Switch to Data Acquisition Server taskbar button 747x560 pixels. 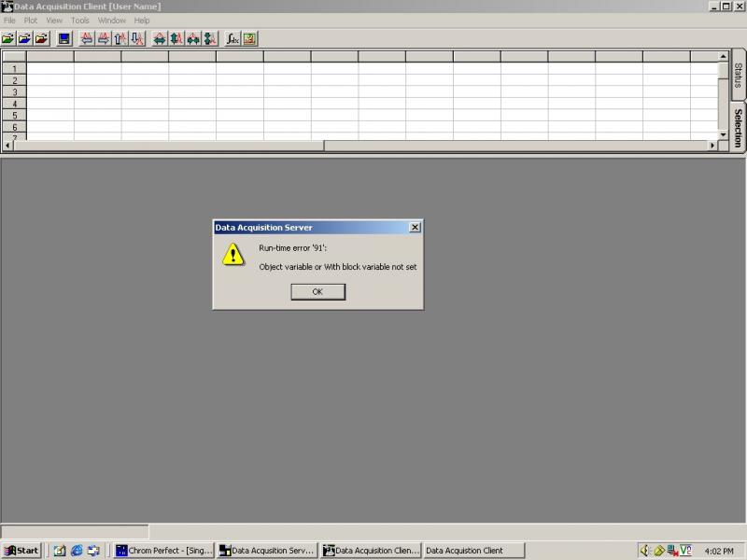267,551
